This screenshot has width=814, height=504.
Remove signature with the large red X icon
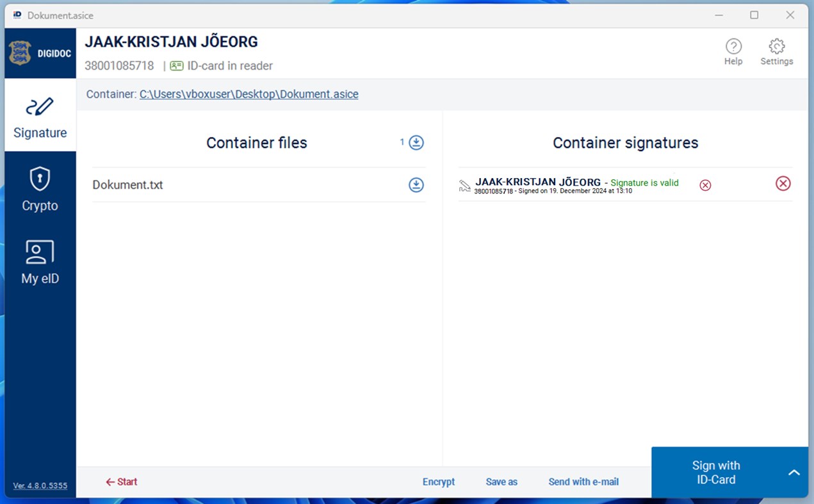pyautogui.click(x=783, y=184)
